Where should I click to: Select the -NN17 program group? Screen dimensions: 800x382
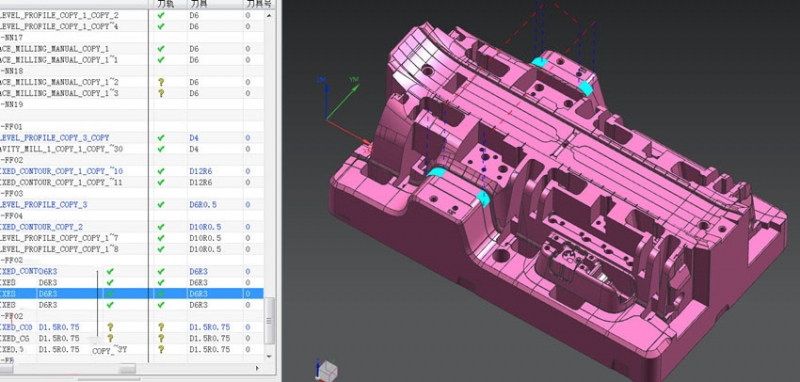pyautogui.click(x=12, y=38)
